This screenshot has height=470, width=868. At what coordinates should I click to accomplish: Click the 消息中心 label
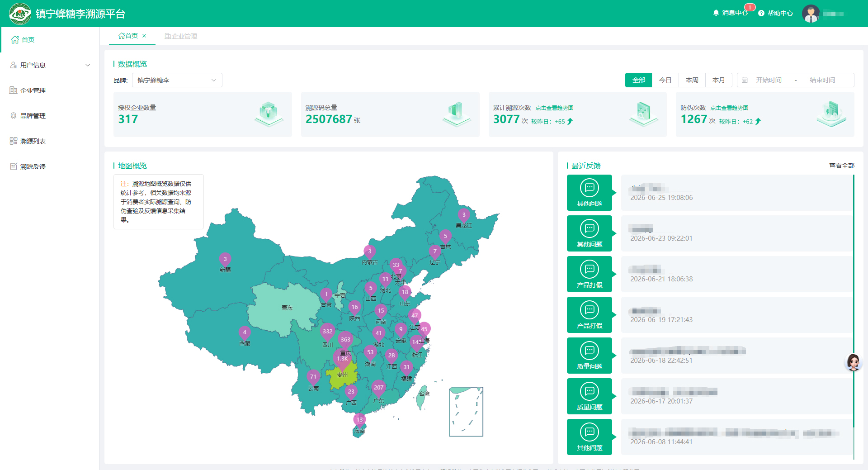(735, 13)
